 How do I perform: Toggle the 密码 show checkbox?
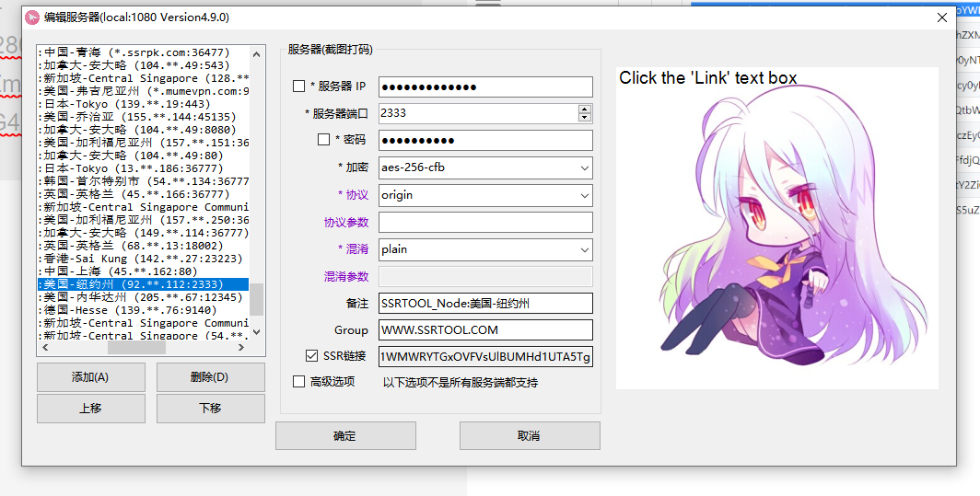click(324, 139)
